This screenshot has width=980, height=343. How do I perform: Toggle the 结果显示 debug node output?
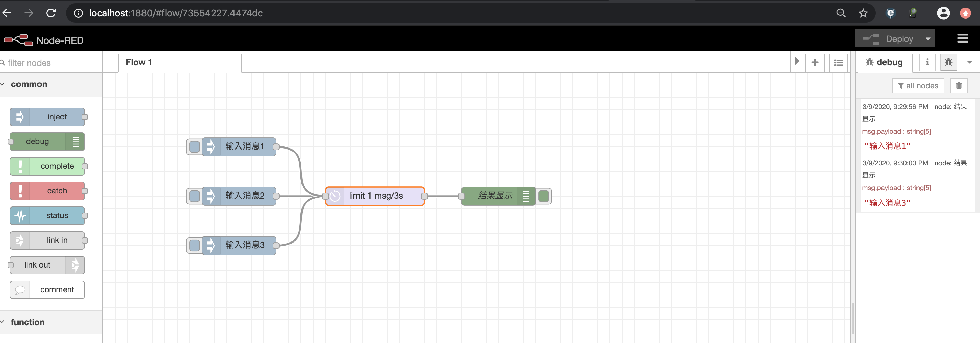tap(544, 196)
